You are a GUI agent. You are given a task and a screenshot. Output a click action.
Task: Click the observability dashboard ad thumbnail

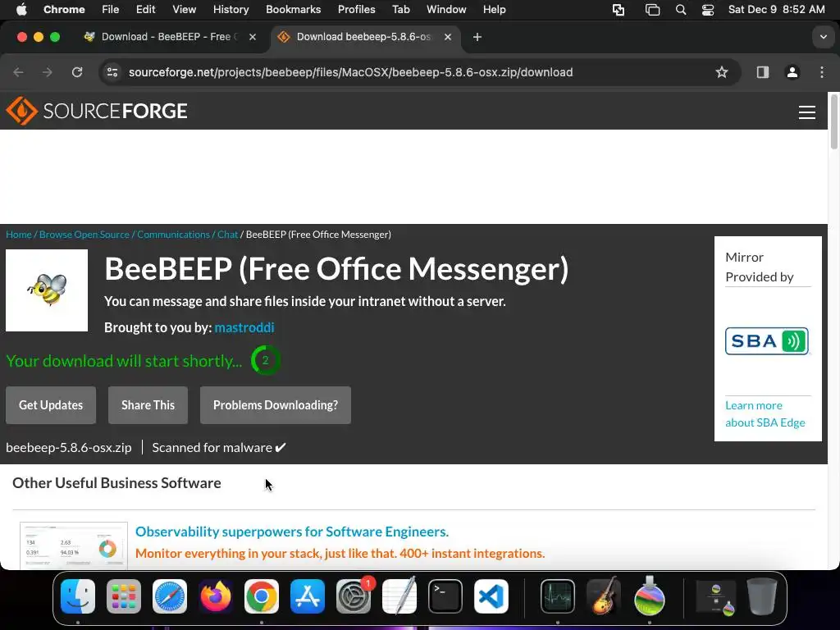(74, 546)
